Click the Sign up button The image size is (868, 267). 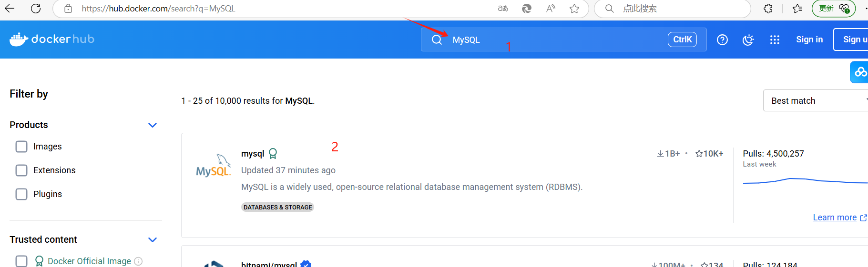pyautogui.click(x=851, y=40)
